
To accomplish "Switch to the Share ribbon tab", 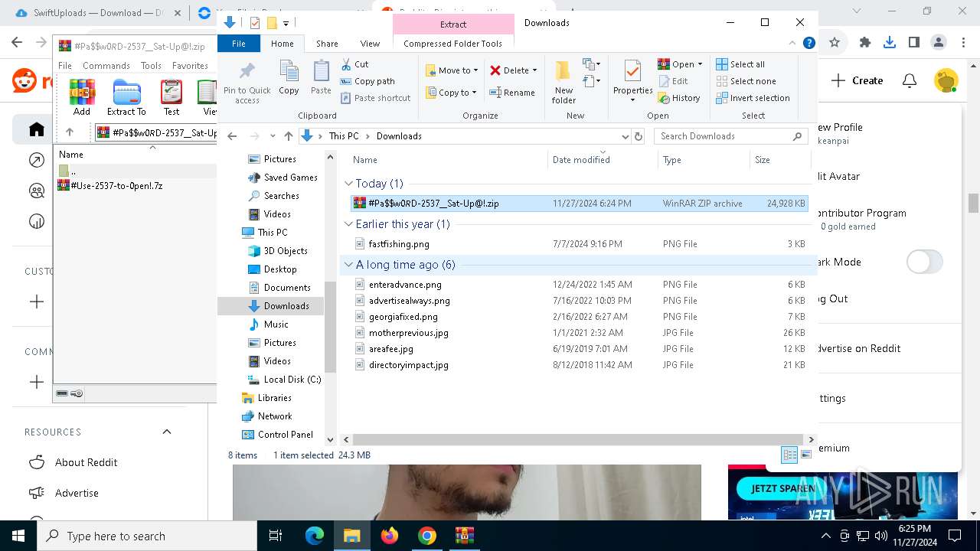I will tap(327, 44).
